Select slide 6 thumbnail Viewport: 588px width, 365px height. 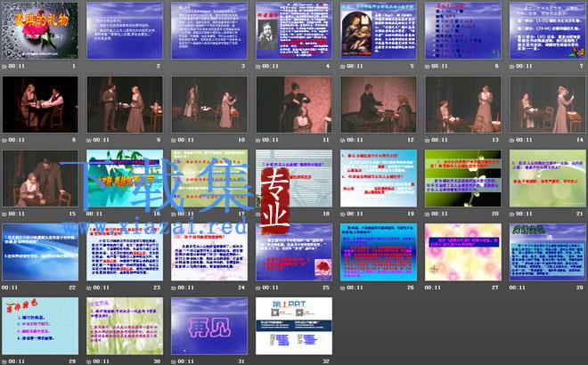[x=463, y=30]
